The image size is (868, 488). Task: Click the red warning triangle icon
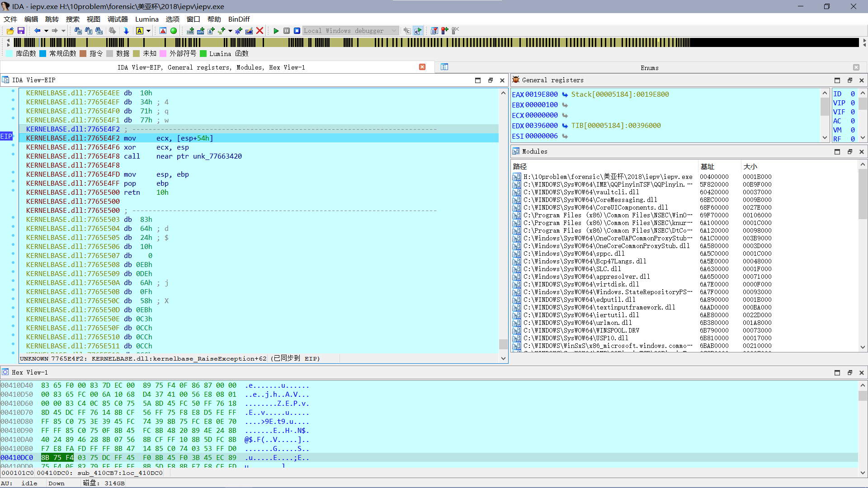click(163, 31)
